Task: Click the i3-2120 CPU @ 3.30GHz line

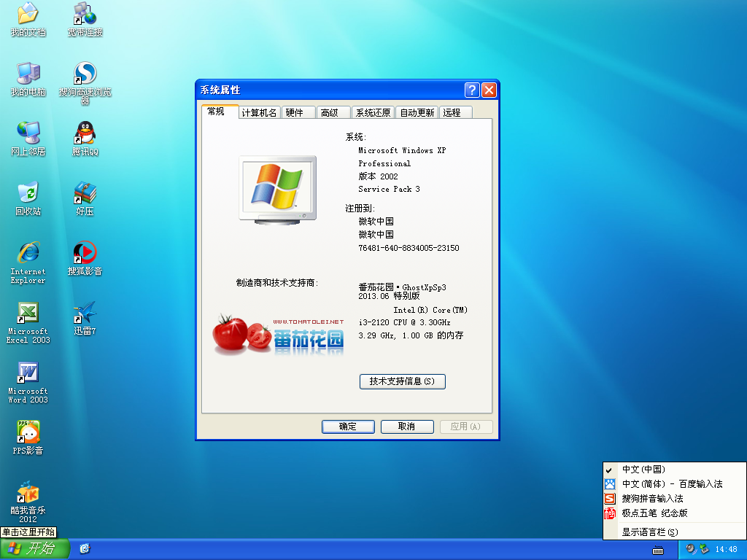Action: [x=404, y=322]
